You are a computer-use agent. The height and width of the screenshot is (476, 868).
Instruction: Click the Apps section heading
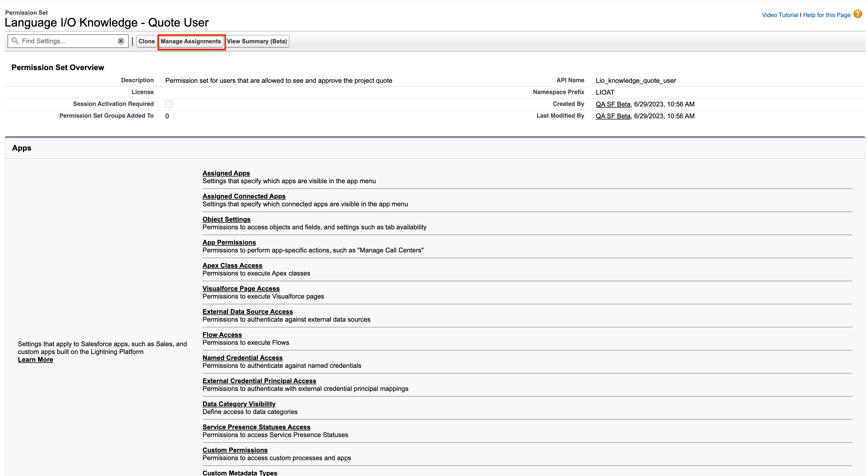[22, 148]
